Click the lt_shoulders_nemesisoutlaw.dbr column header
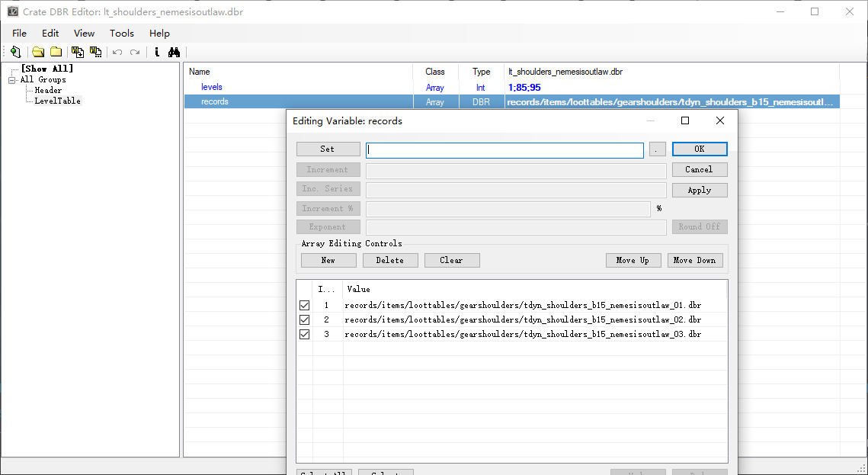The height and width of the screenshot is (475, 868). point(672,72)
